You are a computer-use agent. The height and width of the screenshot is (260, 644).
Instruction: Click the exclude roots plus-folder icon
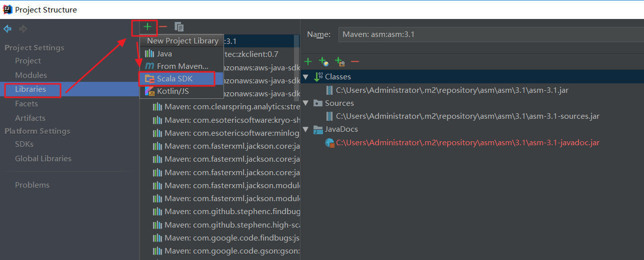tap(339, 61)
